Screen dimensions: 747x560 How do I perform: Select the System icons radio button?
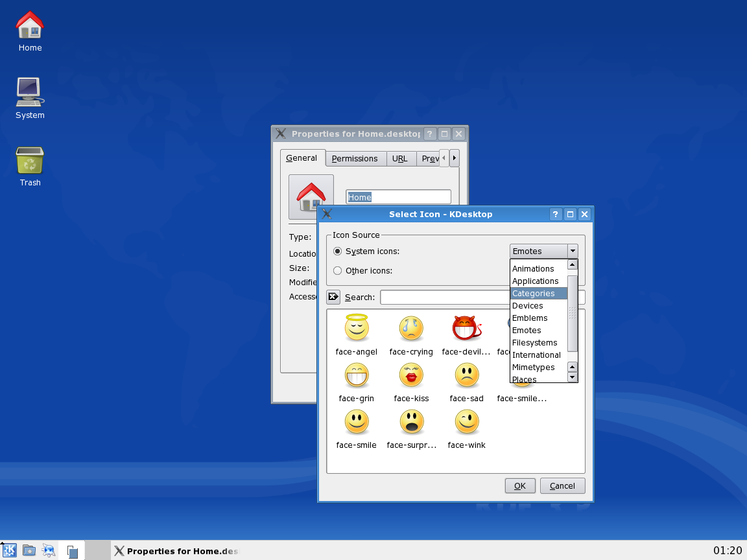point(337,251)
